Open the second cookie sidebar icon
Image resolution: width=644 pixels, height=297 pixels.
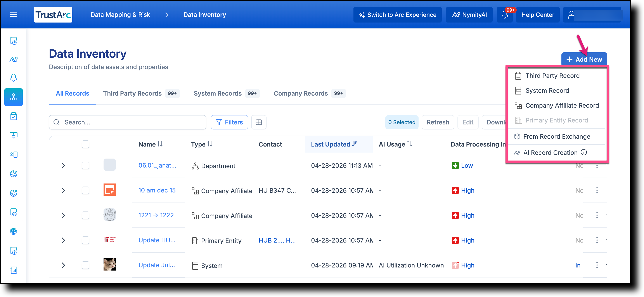pyautogui.click(x=14, y=193)
